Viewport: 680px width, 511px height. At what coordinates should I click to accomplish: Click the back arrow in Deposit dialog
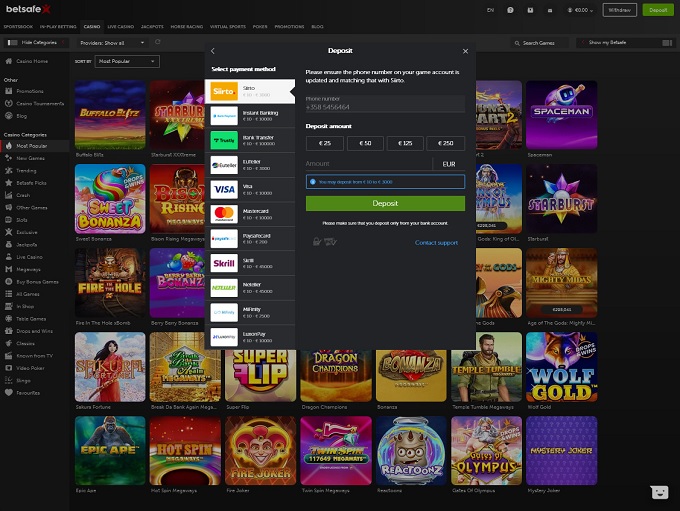(x=213, y=51)
